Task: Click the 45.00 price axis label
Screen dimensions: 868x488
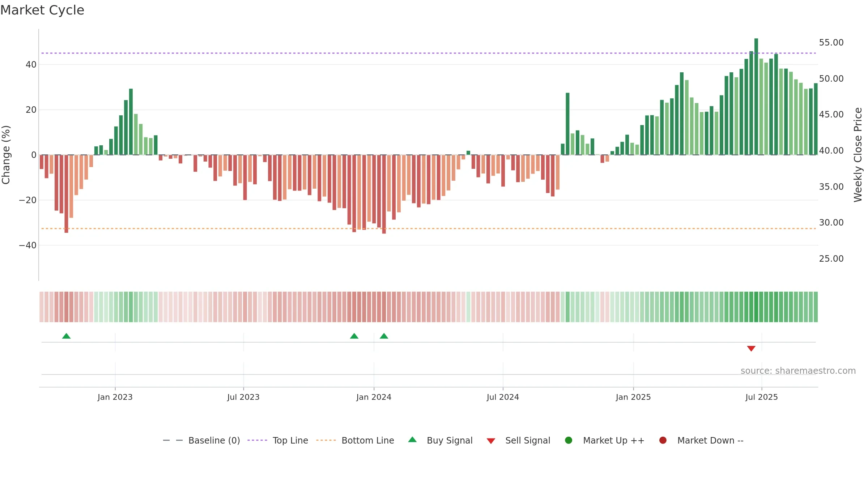Action: (831, 115)
